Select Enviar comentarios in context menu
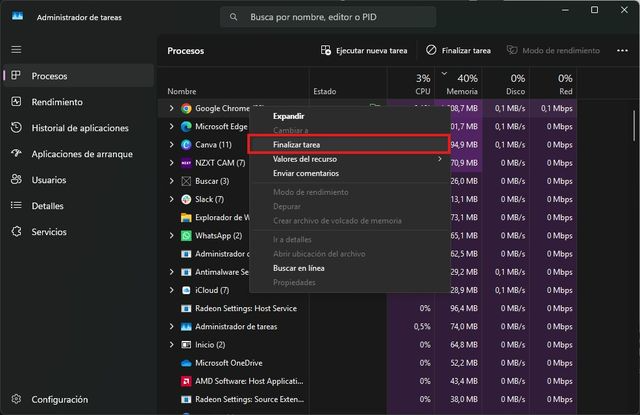This screenshot has height=415, width=640. point(305,173)
